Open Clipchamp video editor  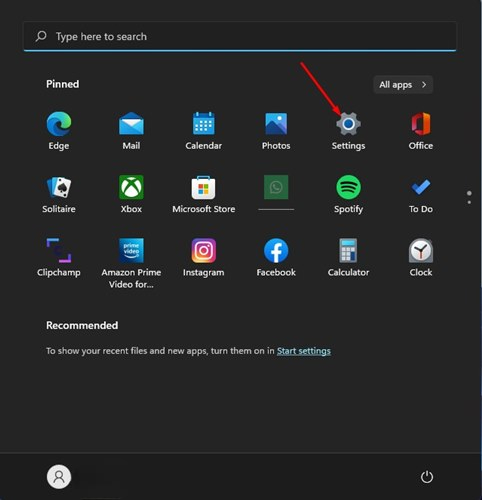pos(59,258)
